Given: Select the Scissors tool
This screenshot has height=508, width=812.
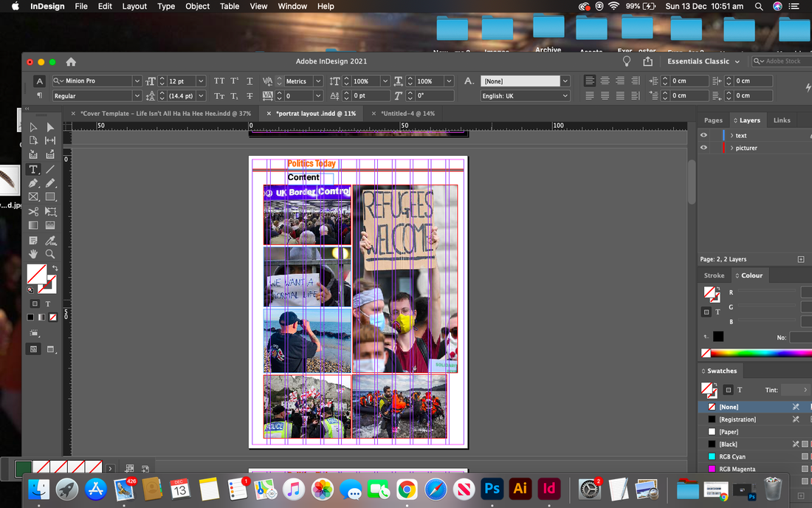Looking at the screenshot, I should [33, 211].
